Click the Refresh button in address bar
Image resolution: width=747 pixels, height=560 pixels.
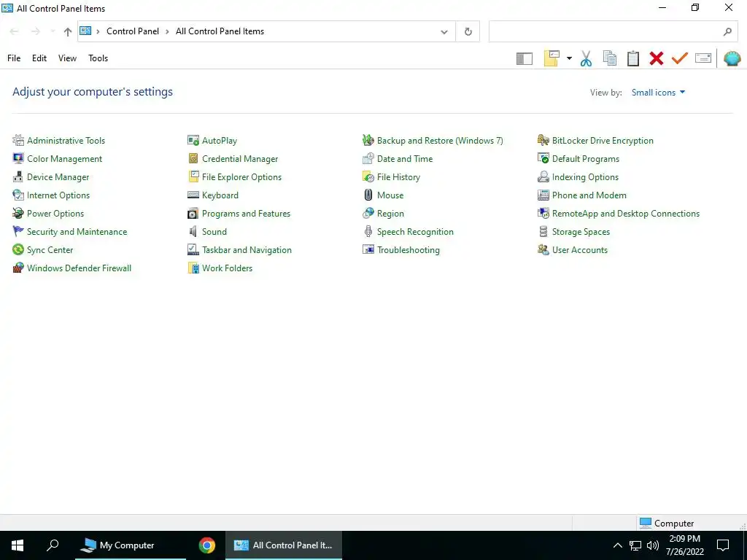(468, 31)
